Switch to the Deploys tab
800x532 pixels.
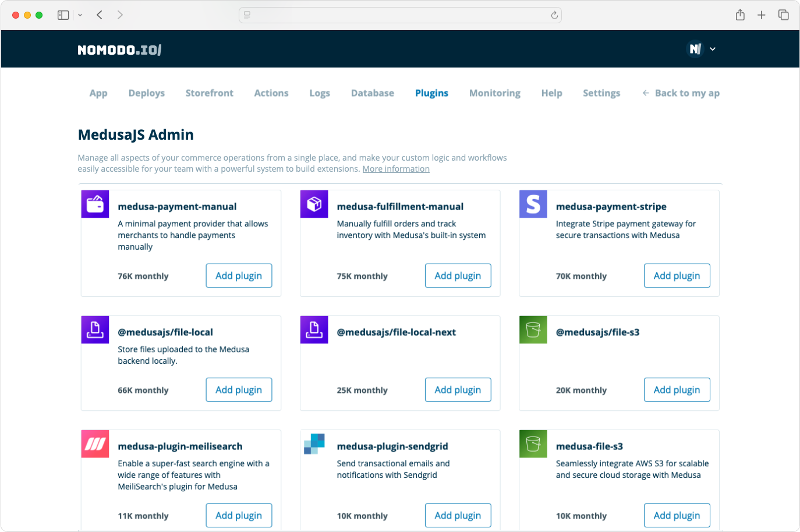click(x=147, y=93)
